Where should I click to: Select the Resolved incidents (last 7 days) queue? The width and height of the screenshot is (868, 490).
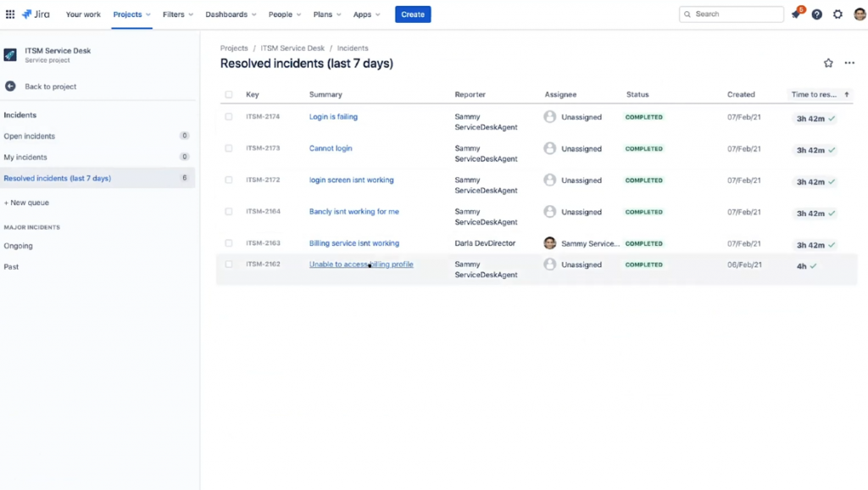click(97, 178)
